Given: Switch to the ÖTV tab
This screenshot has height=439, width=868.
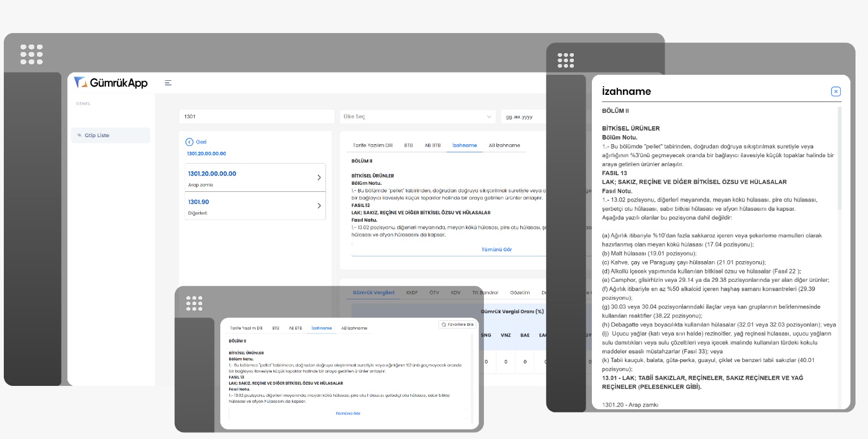Looking at the screenshot, I should (434, 293).
